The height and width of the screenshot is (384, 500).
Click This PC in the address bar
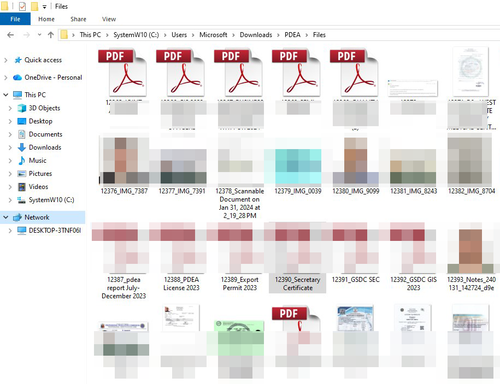(x=90, y=35)
